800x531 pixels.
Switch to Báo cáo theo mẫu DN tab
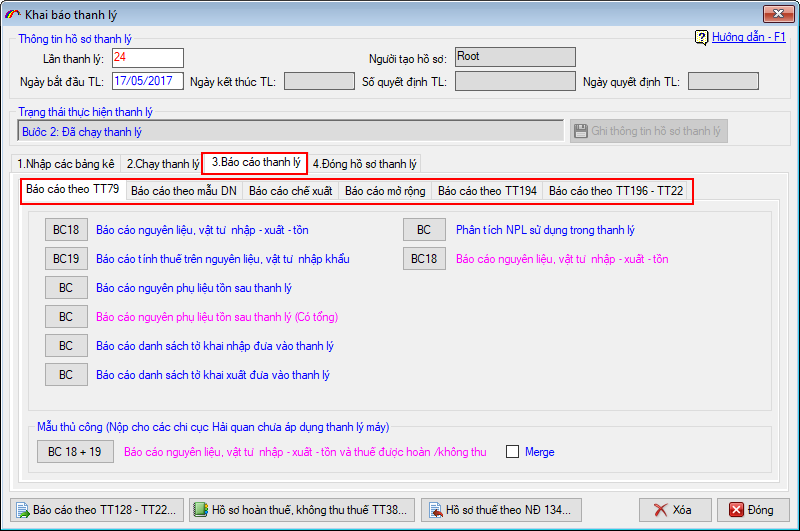coord(184,191)
